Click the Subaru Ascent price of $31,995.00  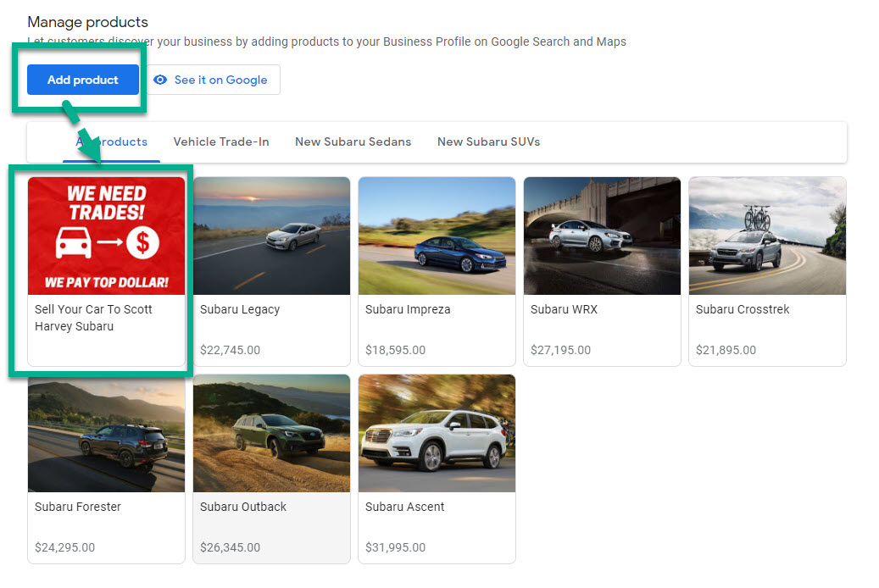[x=395, y=547]
